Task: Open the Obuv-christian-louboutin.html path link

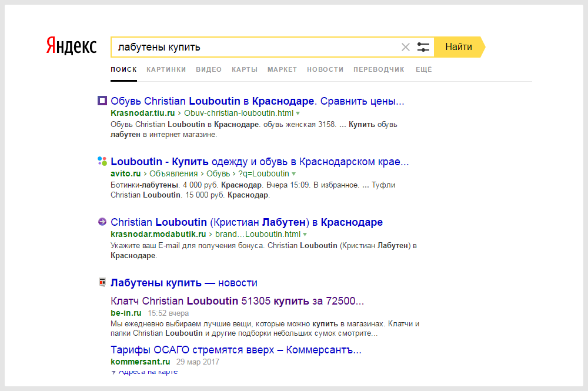Action: click(x=239, y=113)
